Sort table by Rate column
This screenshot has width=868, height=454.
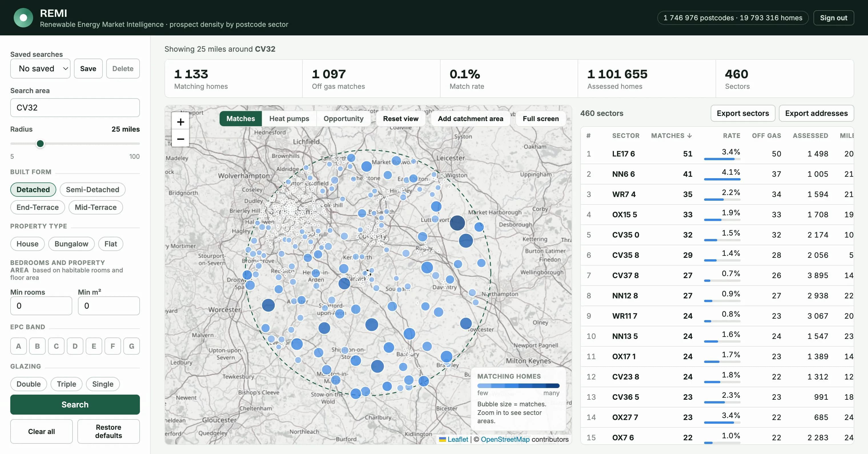(732, 136)
